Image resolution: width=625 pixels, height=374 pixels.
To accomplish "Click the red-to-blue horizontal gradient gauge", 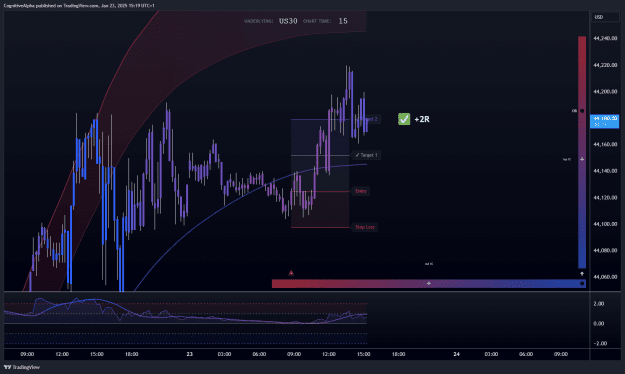I will tap(429, 283).
